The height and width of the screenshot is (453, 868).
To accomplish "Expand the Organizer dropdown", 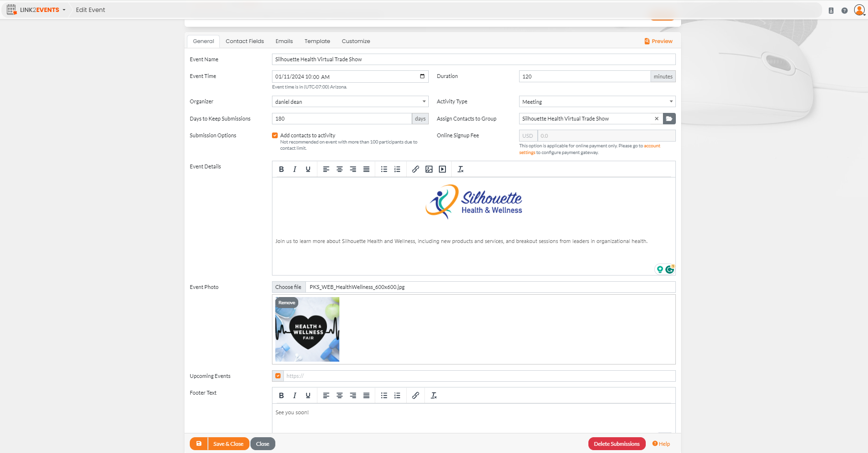I will [x=350, y=101].
